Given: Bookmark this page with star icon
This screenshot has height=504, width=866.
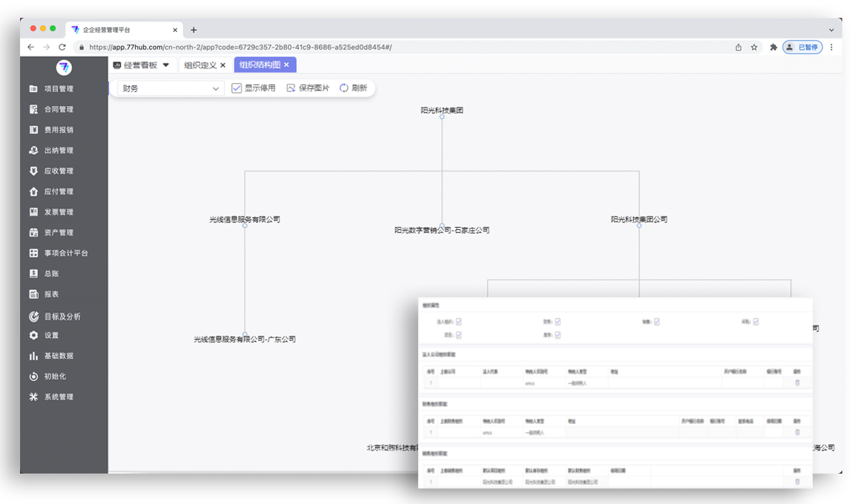Looking at the screenshot, I should coord(754,47).
